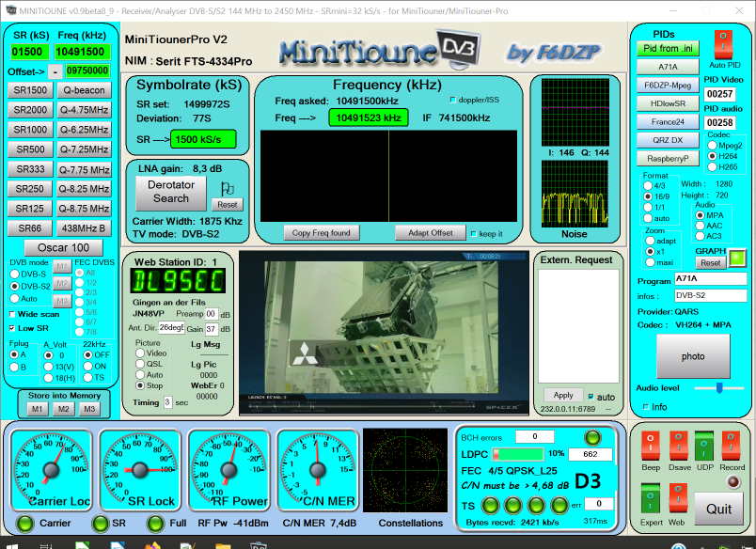Click the Oscar 100 button
756x549 pixels.
pos(63,248)
